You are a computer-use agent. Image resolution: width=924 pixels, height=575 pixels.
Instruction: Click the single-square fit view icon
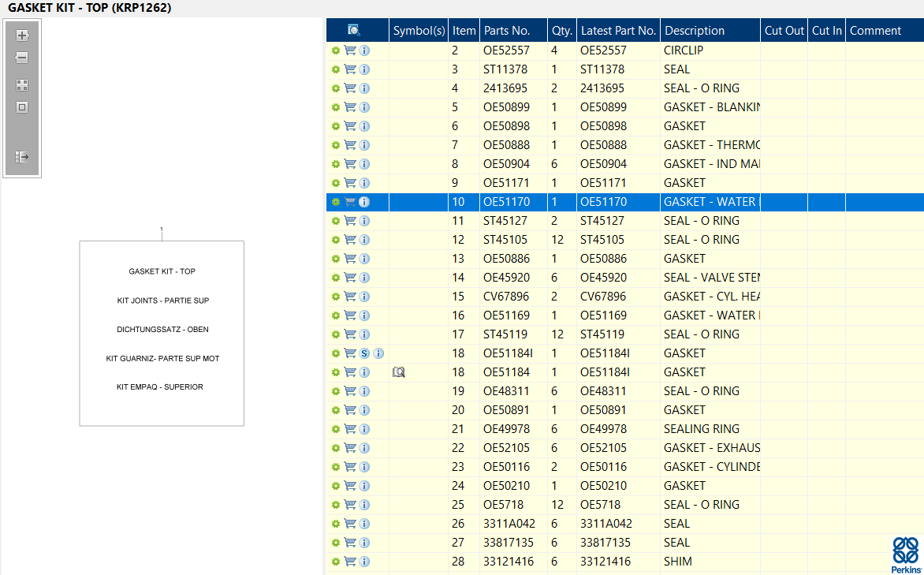22,107
